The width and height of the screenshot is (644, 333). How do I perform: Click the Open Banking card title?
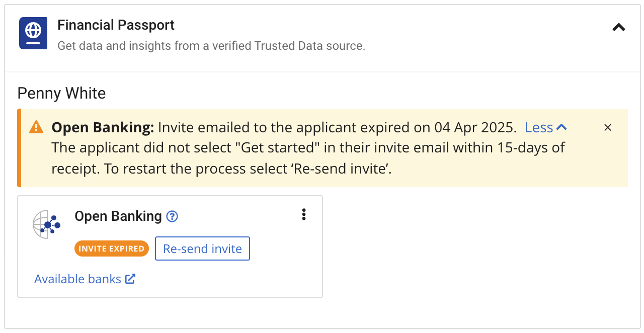[x=118, y=216]
